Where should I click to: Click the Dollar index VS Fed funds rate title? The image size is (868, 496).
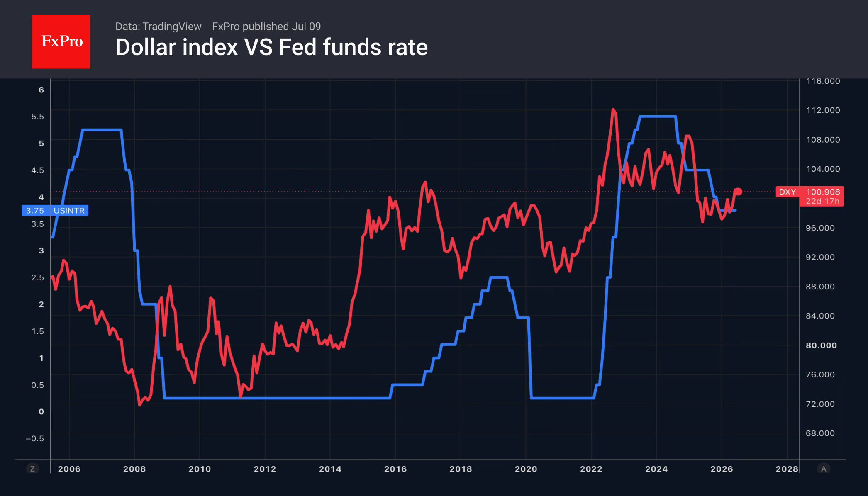click(x=272, y=47)
